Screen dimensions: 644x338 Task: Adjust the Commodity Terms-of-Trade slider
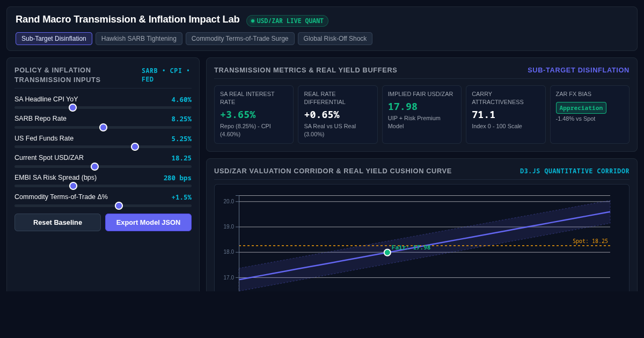tap(103, 205)
